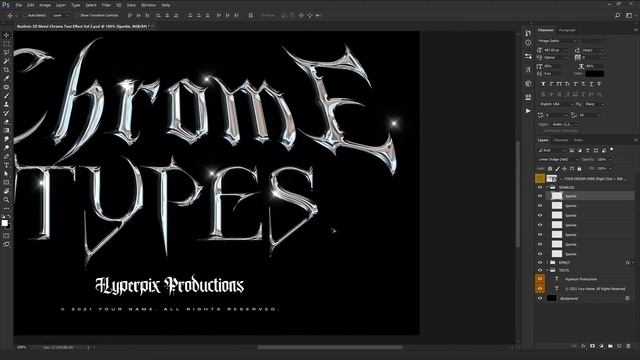Toggle layer filtering on/off switch
The image size is (640, 360).
(x=611, y=150)
